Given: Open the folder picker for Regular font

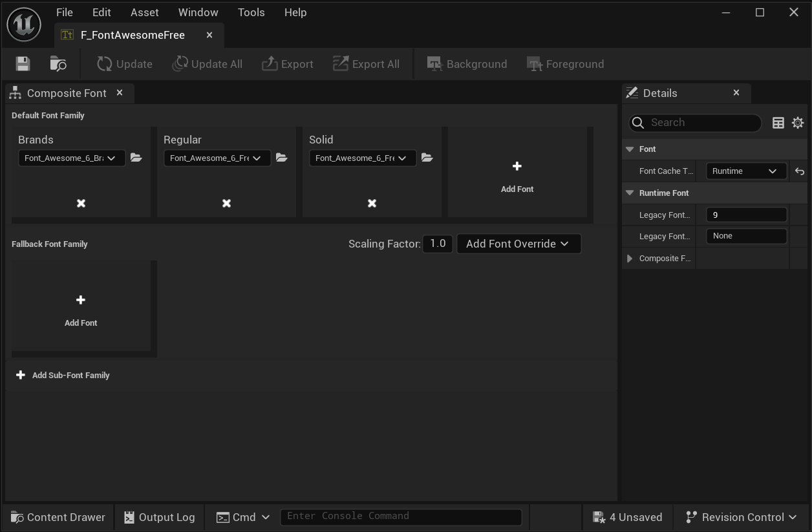Looking at the screenshot, I should pyautogui.click(x=281, y=158).
